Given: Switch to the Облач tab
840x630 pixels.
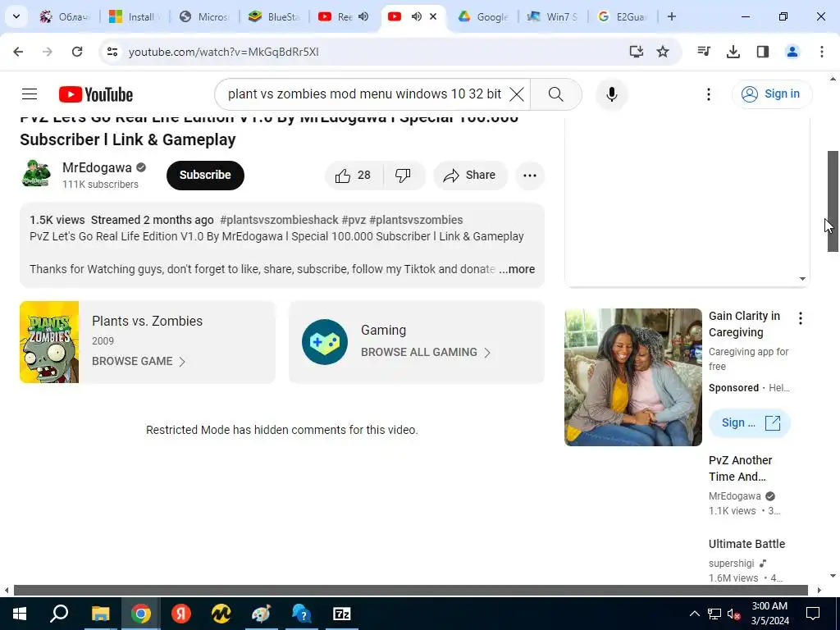Looking at the screenshot, I should click(x=65, y=16).
